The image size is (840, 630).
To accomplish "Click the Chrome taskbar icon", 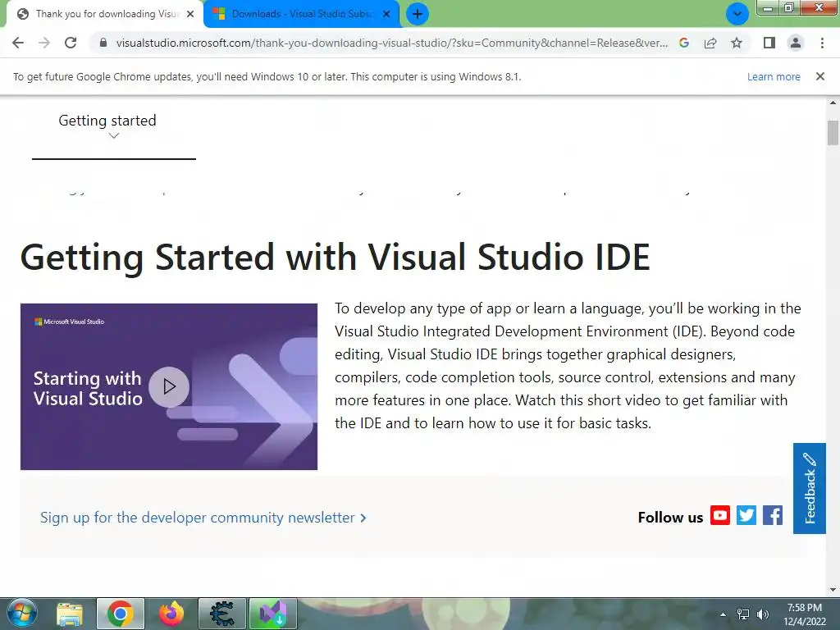I will coord(120,614).
